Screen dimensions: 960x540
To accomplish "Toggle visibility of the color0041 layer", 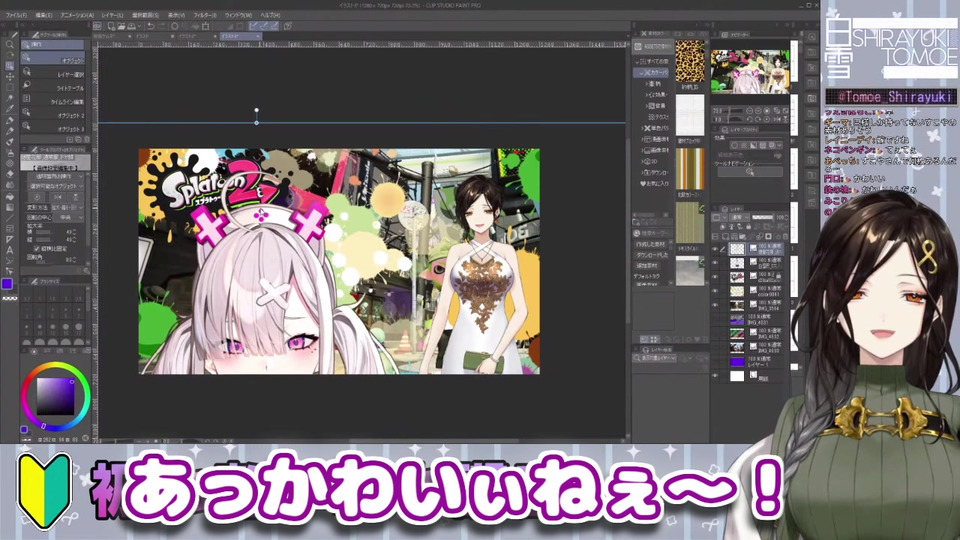I will click(x=714, y=291).
